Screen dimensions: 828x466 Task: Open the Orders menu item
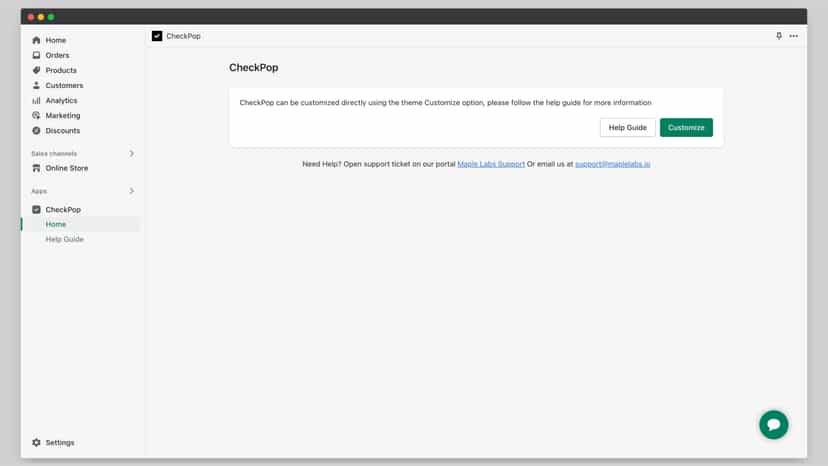(x=57, y=55)
